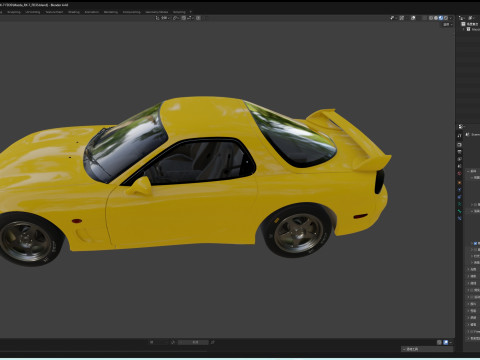Switch to the Rendering workspace tab
The image size is (480, 360).
(111, 12)
